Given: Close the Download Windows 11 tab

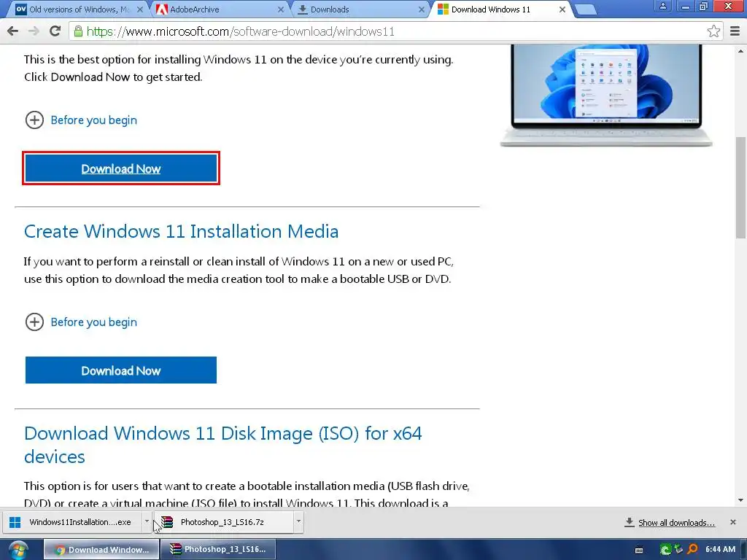Looking at the screenshot, I should [x=562, y=9].
